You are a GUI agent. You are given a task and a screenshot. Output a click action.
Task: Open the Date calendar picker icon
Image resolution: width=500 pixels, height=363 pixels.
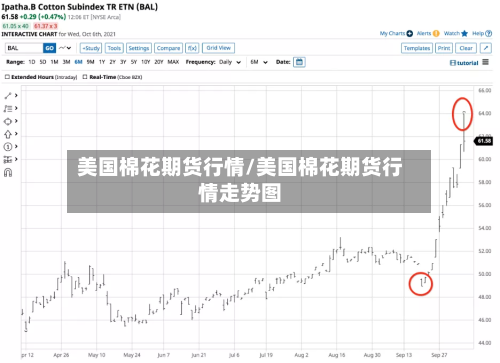[299, 62]
